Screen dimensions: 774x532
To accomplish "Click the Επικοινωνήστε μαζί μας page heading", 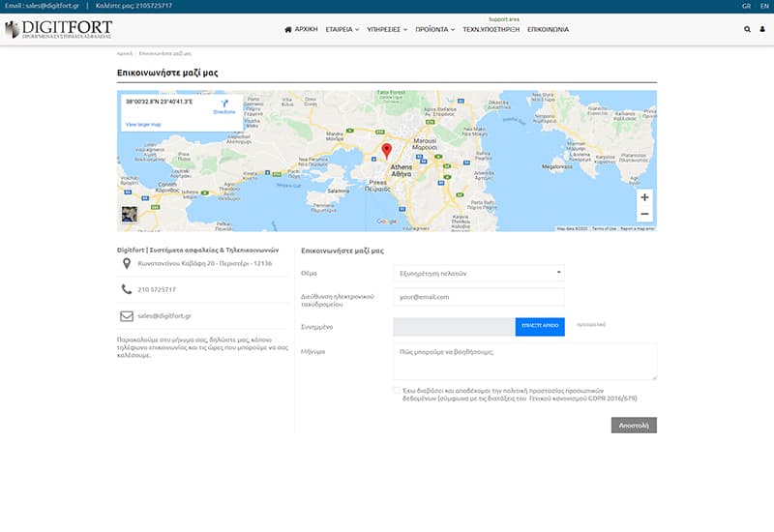I will pos(167,73).
